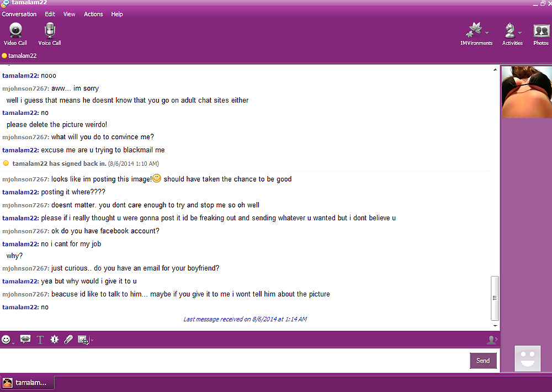This screenshot has width=552, height=392.
Task: Click the message text input box
Action: [232, 361]
